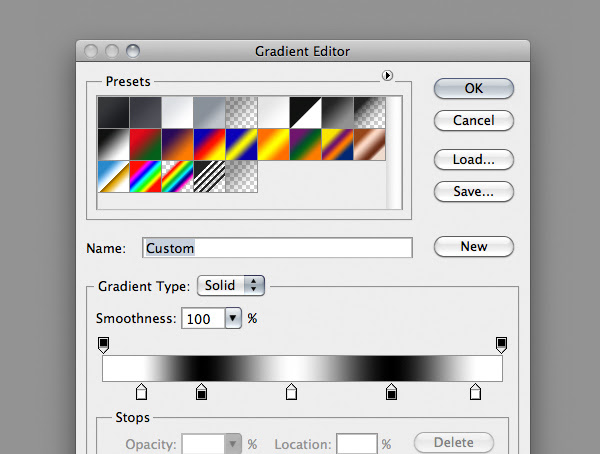This screenshot has height=454, width=600.
Task: Choose the gray-blue steel gradient preset
Action: 210,113
